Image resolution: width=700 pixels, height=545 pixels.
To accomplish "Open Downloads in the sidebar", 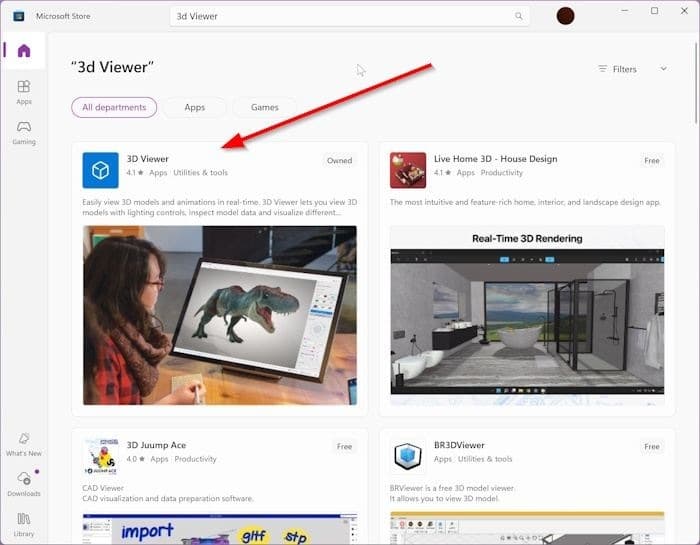I will 23,483.
